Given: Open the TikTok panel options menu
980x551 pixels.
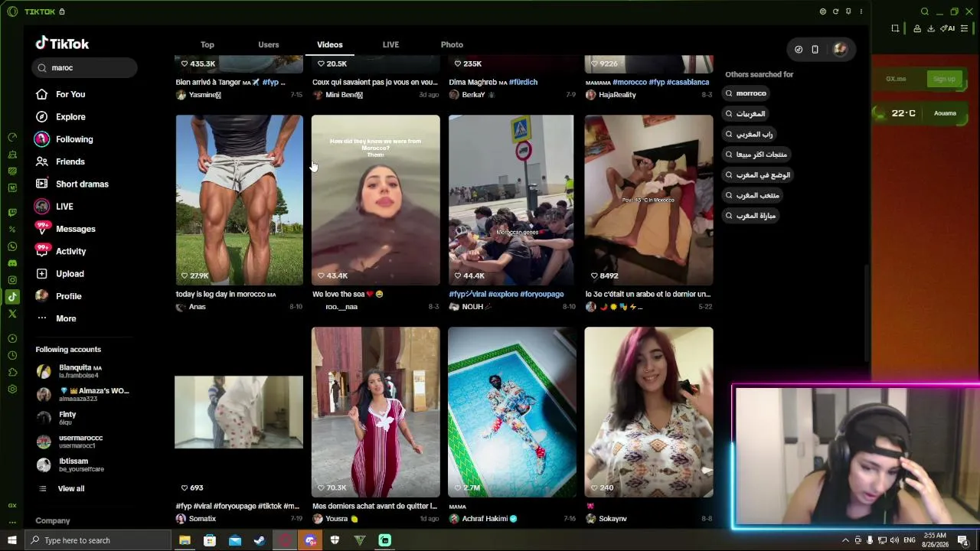Looking at the screenshot, I should click(x=861, y=11).
